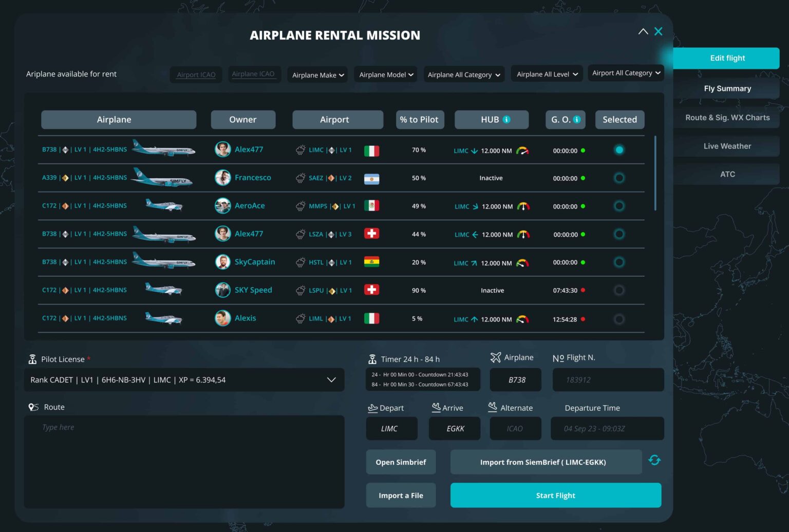The height and width of the screenshot is (532, 789).
Task: Open the Live Weather panel
Action: pyautogui.click(x=727, y=146)
